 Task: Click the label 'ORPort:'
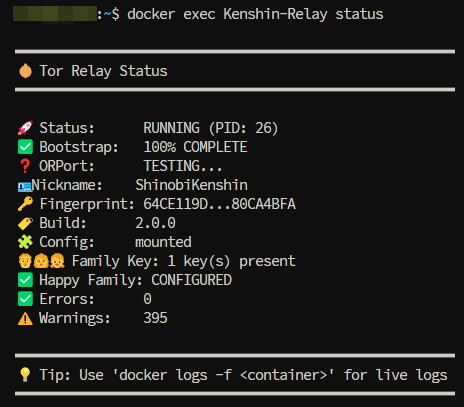(67, 166)
